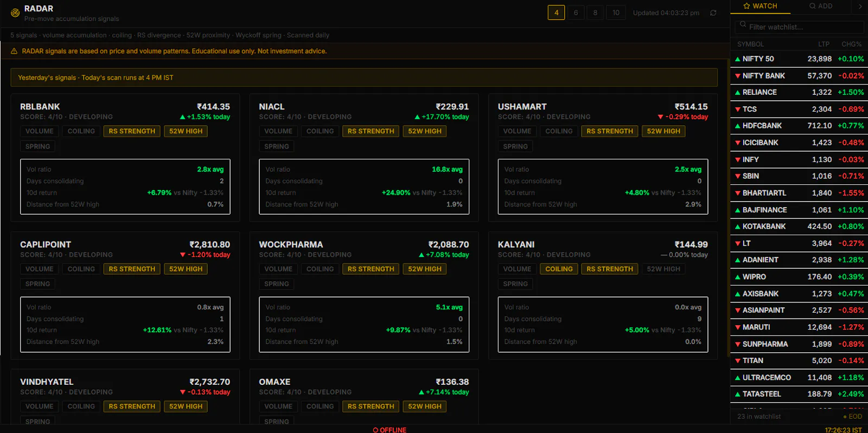Screen dimensions: 868x433
Task: Click COILING tag on VINDHYATEL card
Action: click(x=81, y=406)
